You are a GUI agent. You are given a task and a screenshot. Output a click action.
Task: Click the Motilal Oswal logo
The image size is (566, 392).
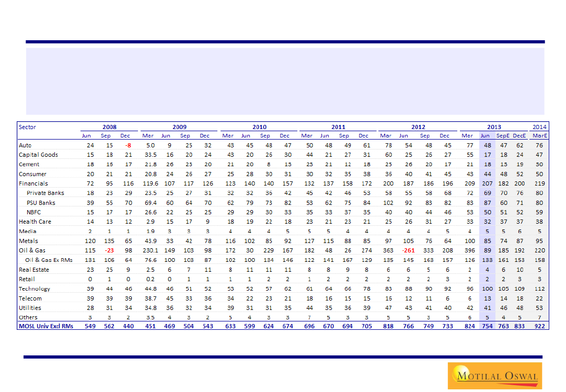tap(494, 375)
